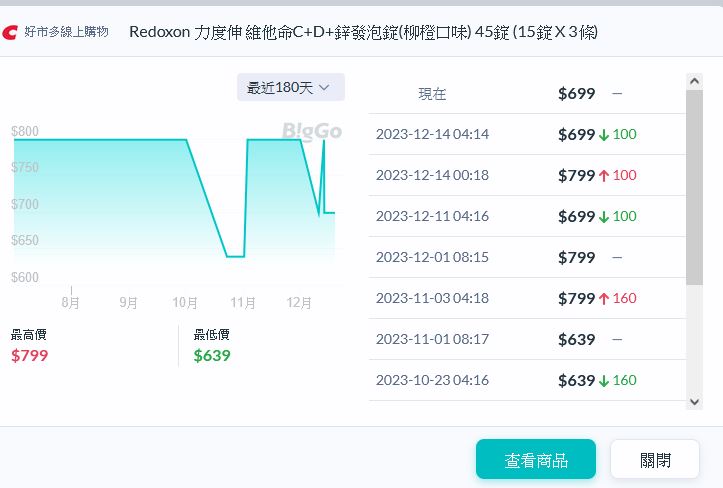Click the green down arrow beside 2023-10-23 04:16
The height and width of the screenshot is (488, 723).
(604, 380)
